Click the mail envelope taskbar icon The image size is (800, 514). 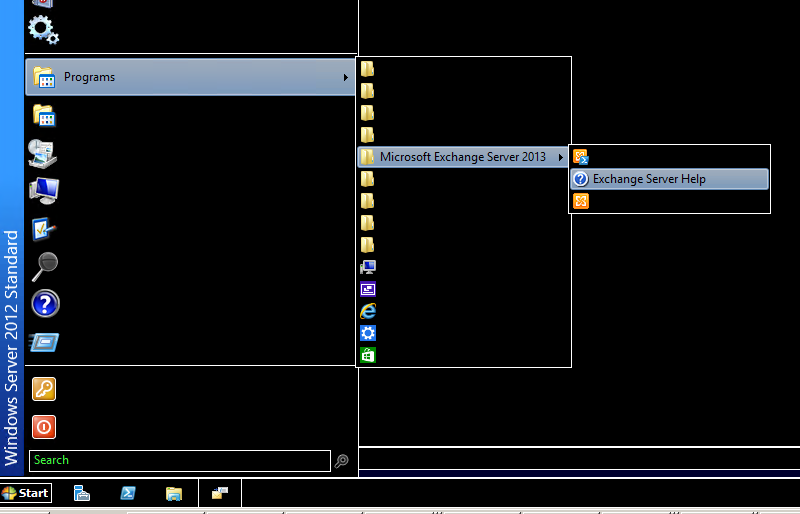pyautogui.click(x=220, y=493)
